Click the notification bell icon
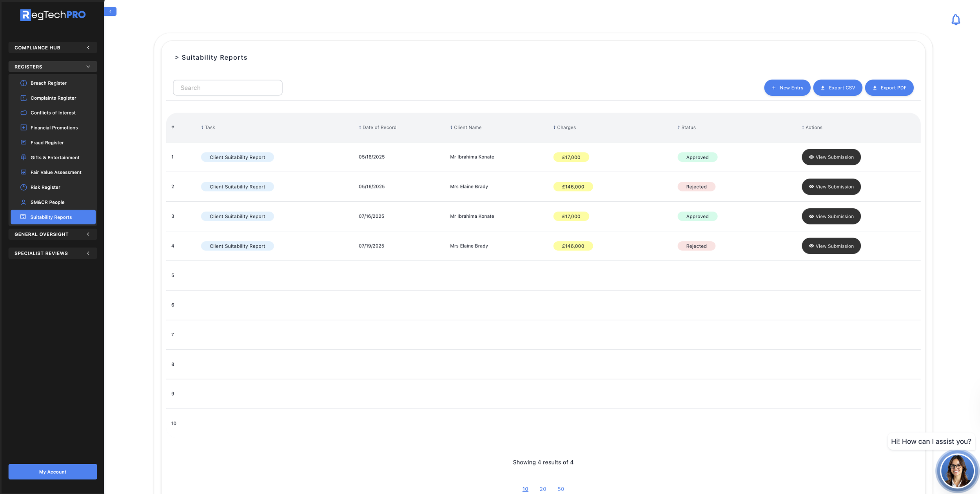Screen dimensions: 980x494 pyautogui.click(x=955, y=20)
